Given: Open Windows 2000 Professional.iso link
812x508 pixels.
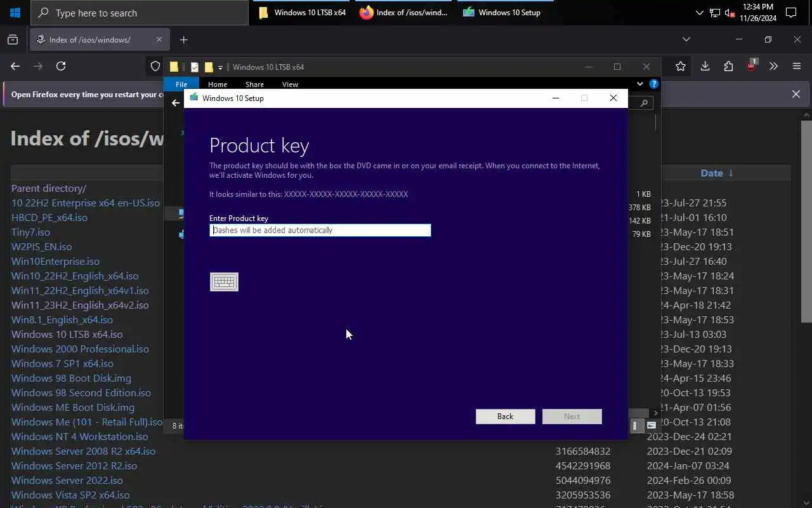Looking at the screenshot, I should [80, 349].
